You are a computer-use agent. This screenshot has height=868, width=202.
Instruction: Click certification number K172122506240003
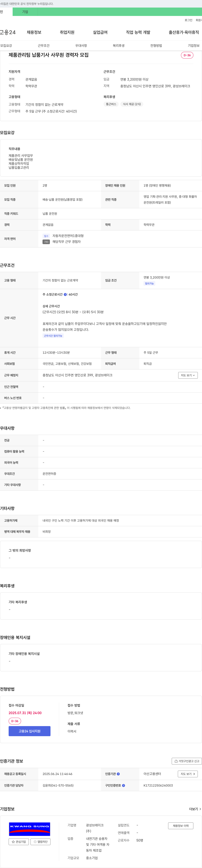[158, 786]
